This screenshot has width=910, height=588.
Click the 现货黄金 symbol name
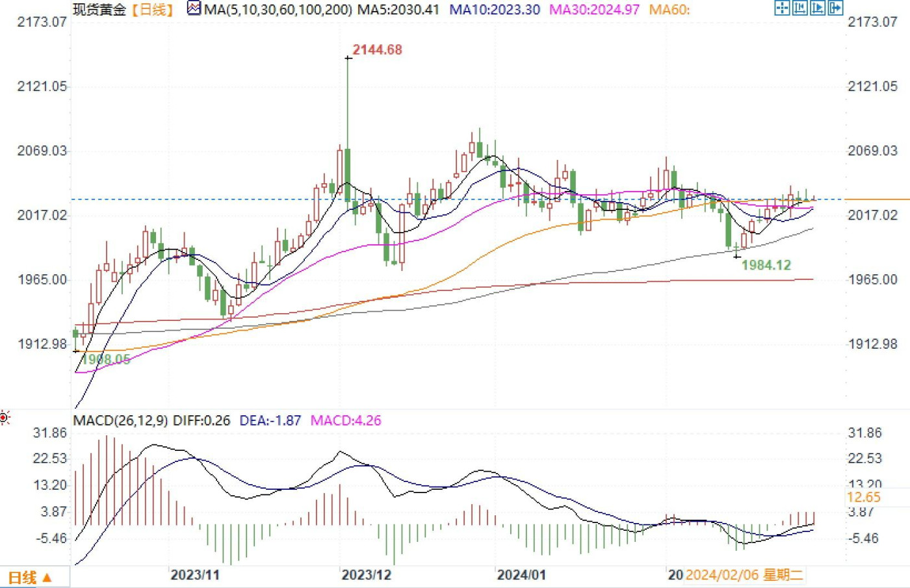pos(99,10)
